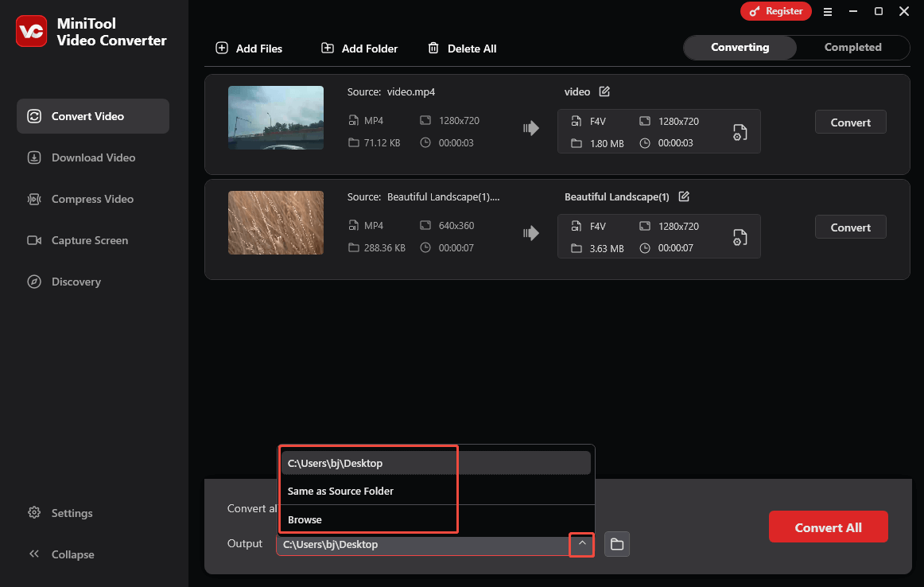Click the arrow icon in Beautiful Landscape row
This screenshot has height=587, width=924.
click(531, 233)
